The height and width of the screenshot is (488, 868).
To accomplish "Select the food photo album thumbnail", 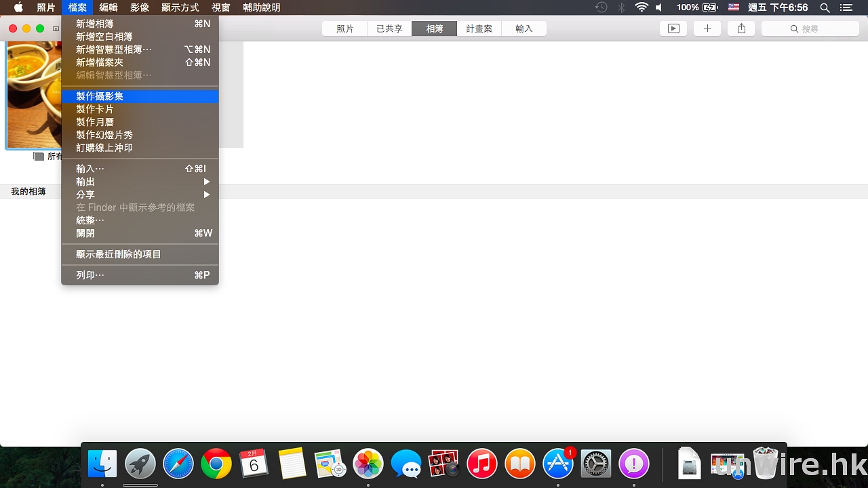I will point(34,95).
